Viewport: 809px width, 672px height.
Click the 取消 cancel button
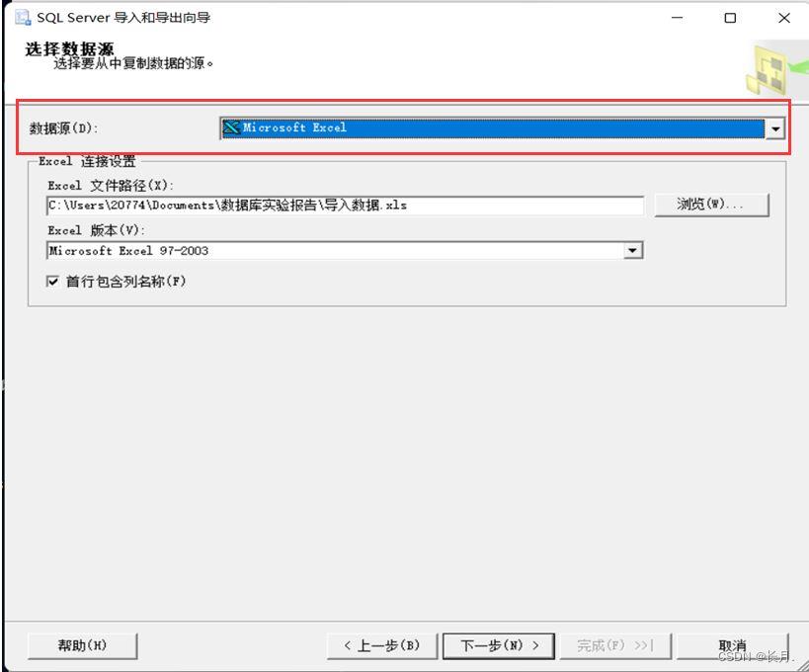(732, 645)
